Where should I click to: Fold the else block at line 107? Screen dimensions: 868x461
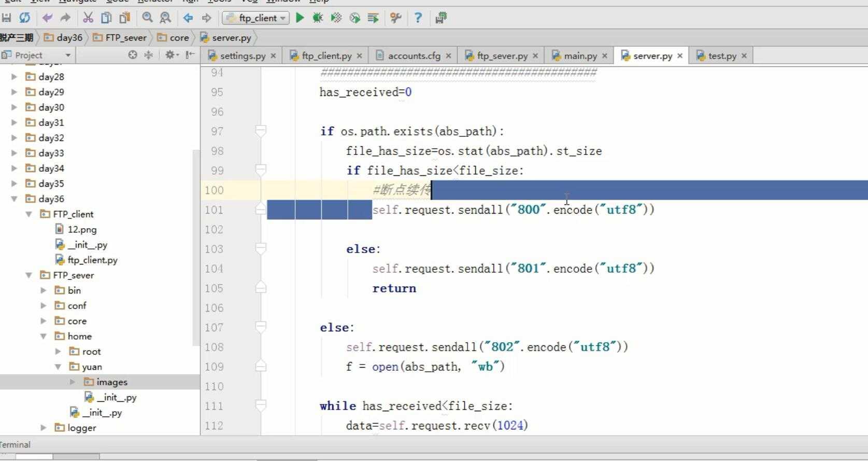261,328
